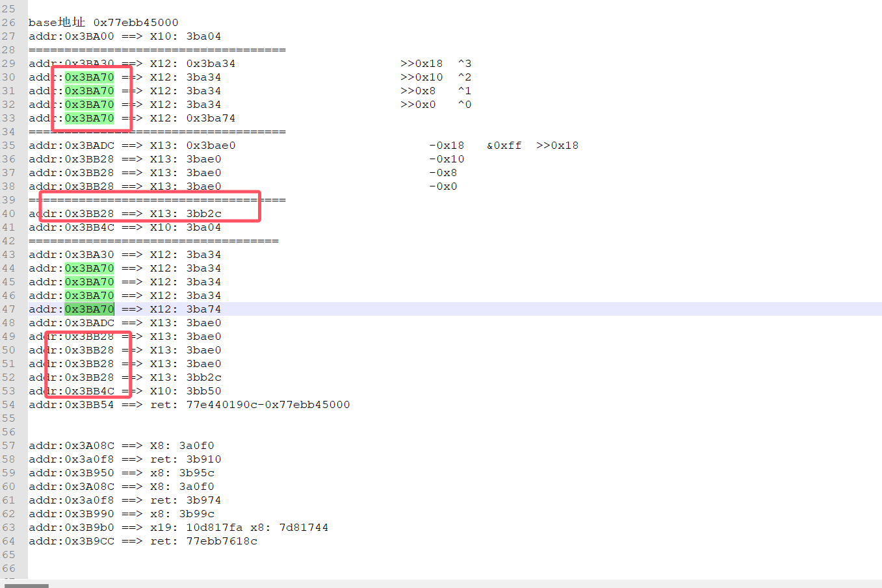This screenshot has width=882, height=588.
Task: Click the x8: 7d81744 value on line 63
Action: coord(289,528)
